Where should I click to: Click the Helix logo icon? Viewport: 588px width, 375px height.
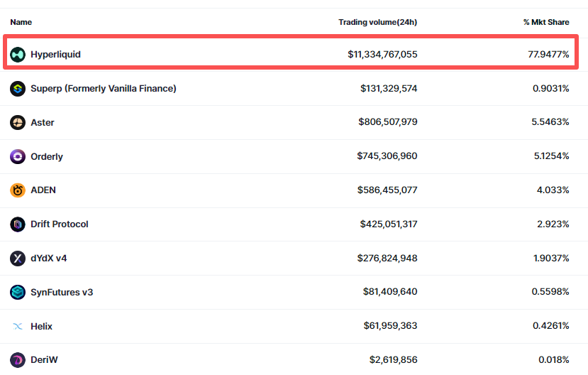pyautogui.click(x=18, y=326)
